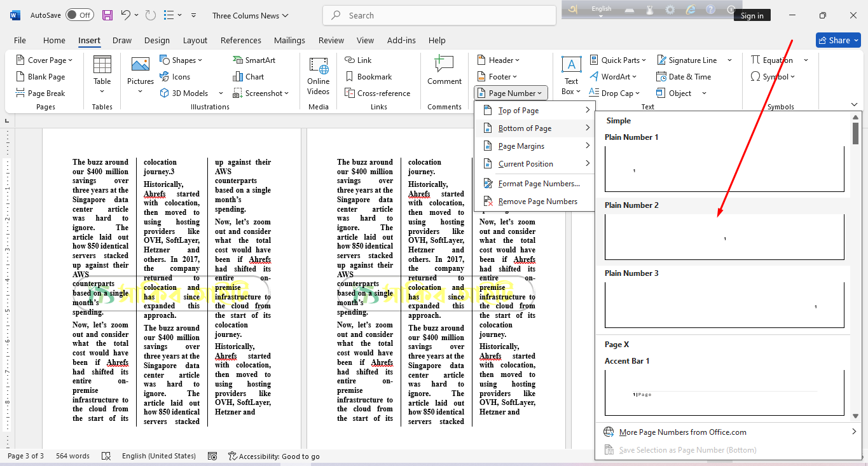
Task: Toggle the AutoSave switch
Action: coord(79,15)
